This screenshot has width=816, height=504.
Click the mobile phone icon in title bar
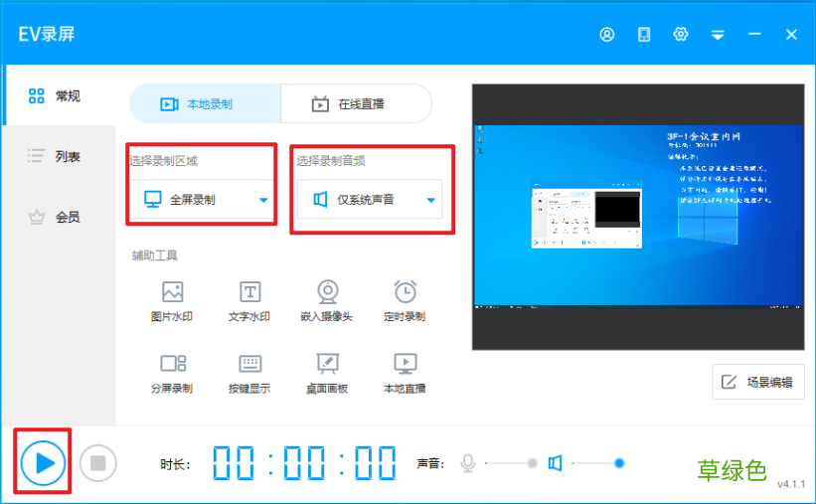point(644,35)
